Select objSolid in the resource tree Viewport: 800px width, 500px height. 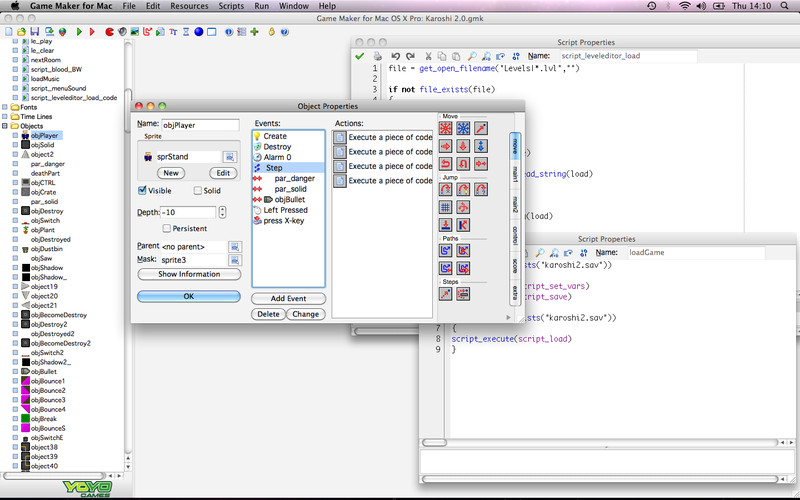(42, 145)
